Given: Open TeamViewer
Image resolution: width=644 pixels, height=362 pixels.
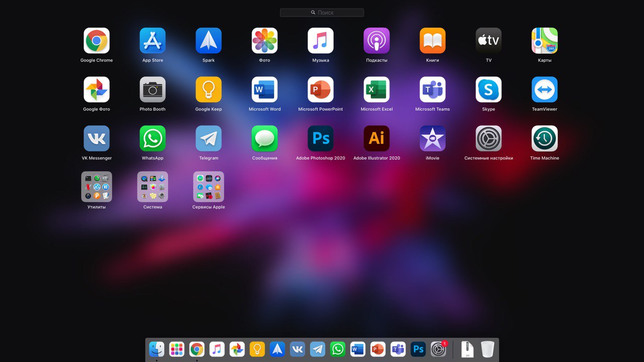Looking at the screenshot, I should point(544,89).
